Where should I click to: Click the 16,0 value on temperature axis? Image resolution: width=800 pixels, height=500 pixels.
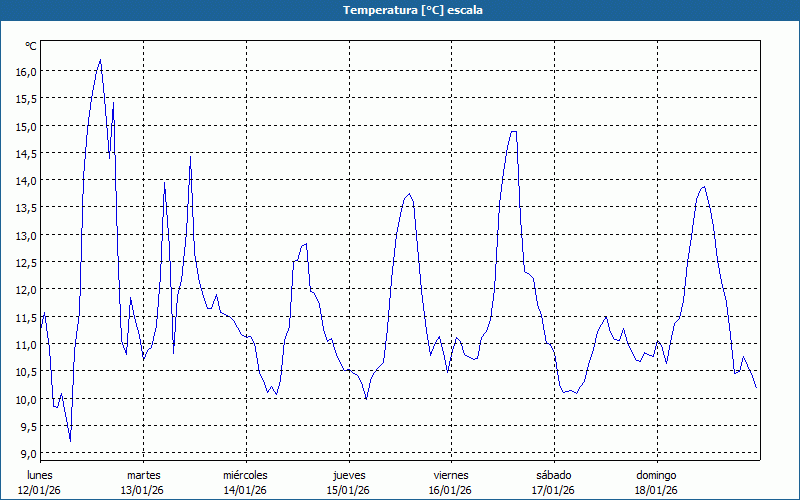26,72
